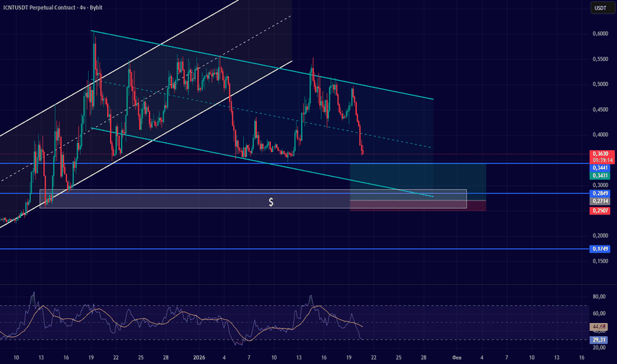
Task: Select the 0,2507 red stop price label
Action: (x=600, y=211)
